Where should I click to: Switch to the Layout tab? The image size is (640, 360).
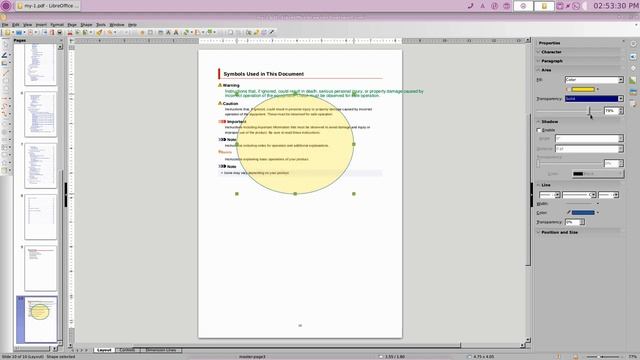coord(104,350)
